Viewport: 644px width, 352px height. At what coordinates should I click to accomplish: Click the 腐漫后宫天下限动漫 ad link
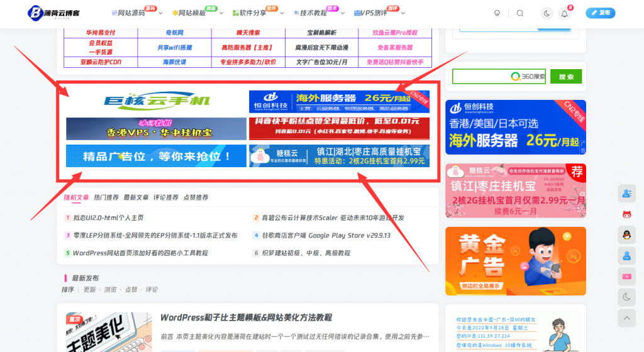point(321,47)
